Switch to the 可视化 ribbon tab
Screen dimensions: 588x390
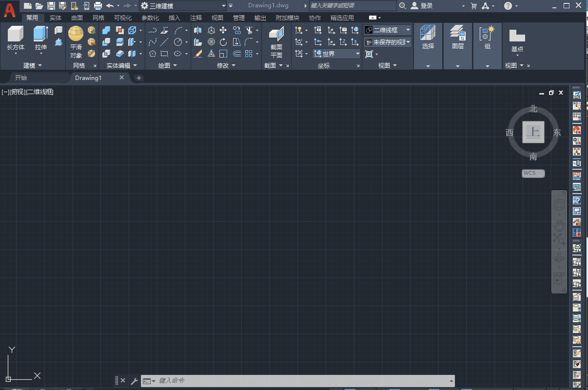point(123,18)
